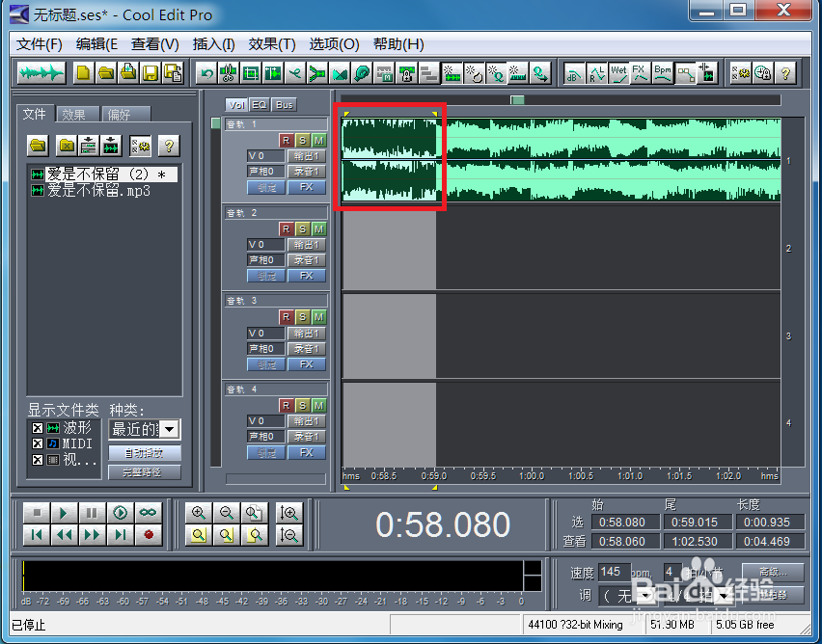Click the 自动播放 button
This screenshot has height=644, width=822.
coord(145,452)
